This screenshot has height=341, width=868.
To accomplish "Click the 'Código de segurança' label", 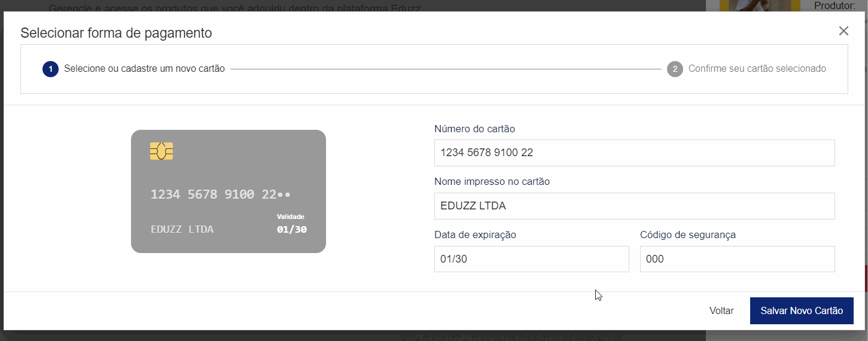I will tap(687, 235).
